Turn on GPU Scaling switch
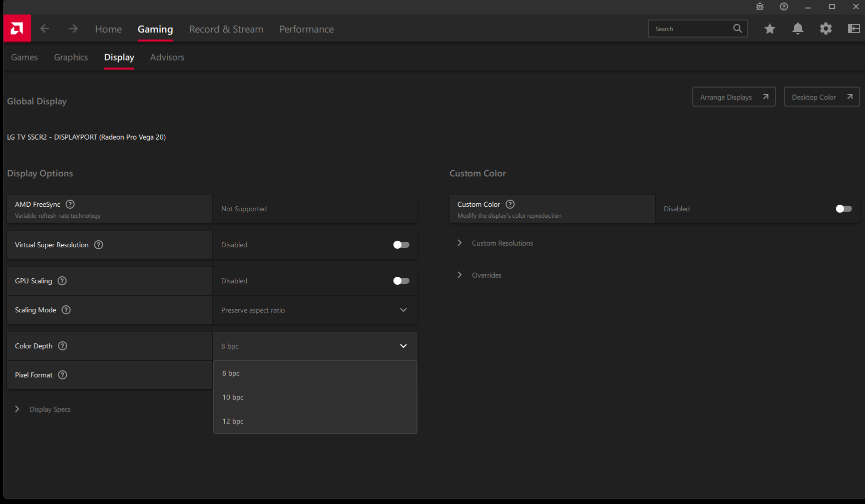The width and height of the screenshot is (865, 504). tap(401, 281)
